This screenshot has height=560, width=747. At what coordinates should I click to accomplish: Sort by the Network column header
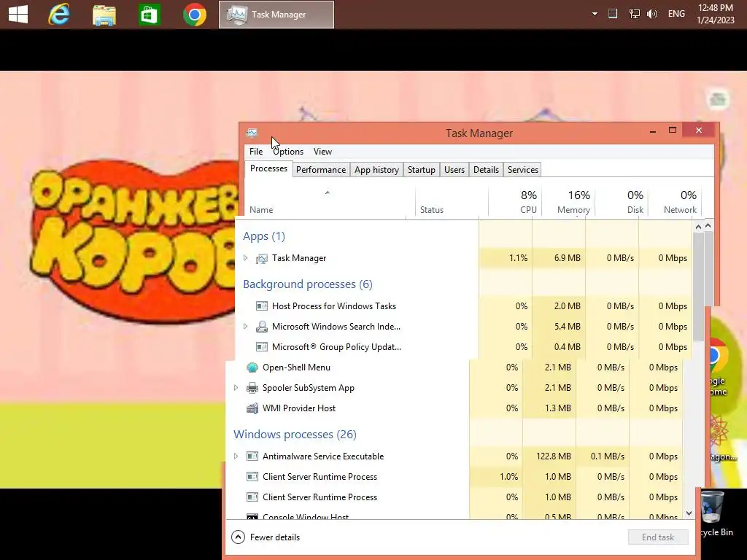pyautogui.click(x=675, y=203)
